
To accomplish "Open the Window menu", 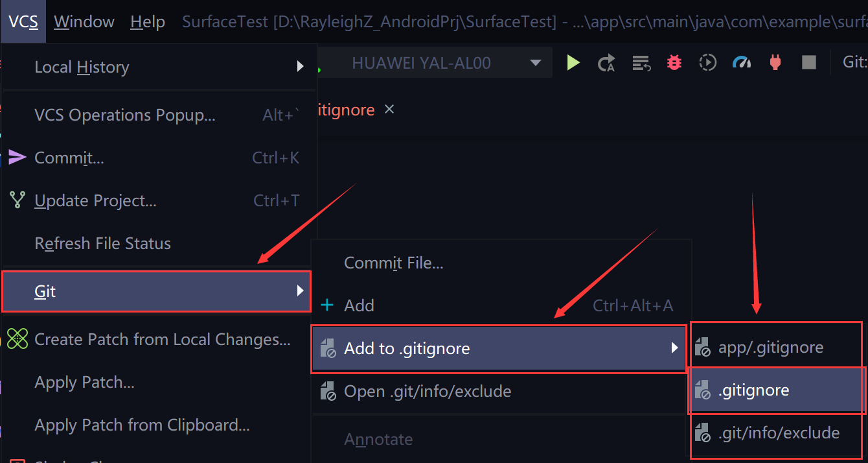I will click(84, 21).
